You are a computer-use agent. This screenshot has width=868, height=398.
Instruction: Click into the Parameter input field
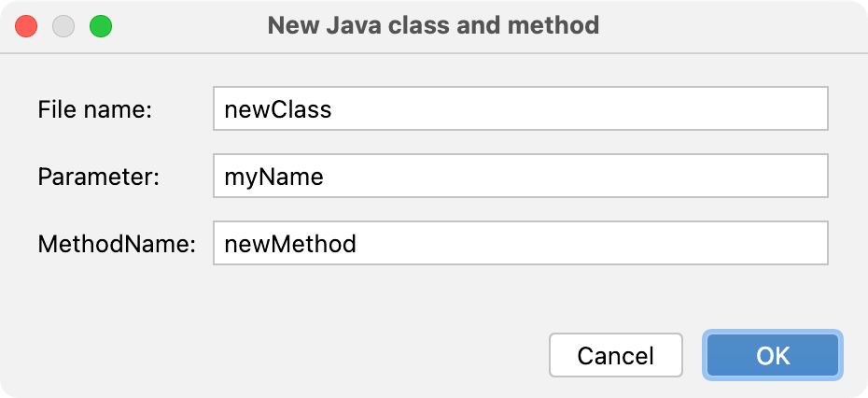[x=520, y=177]
